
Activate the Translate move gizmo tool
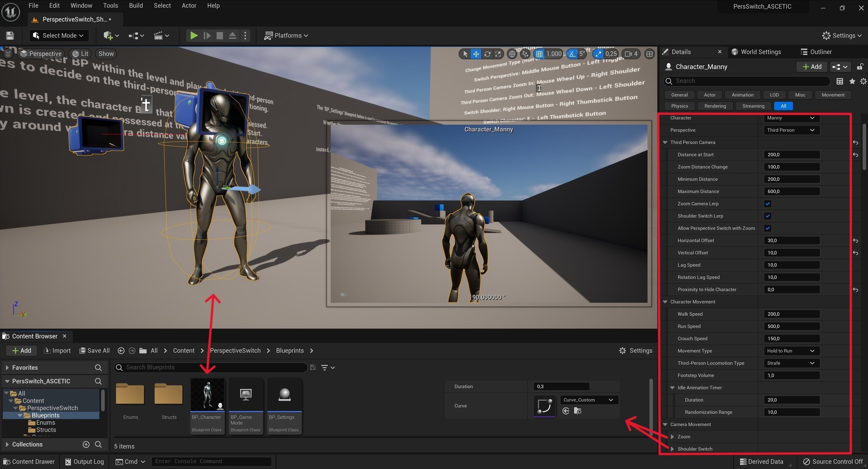tap(476, 54)
